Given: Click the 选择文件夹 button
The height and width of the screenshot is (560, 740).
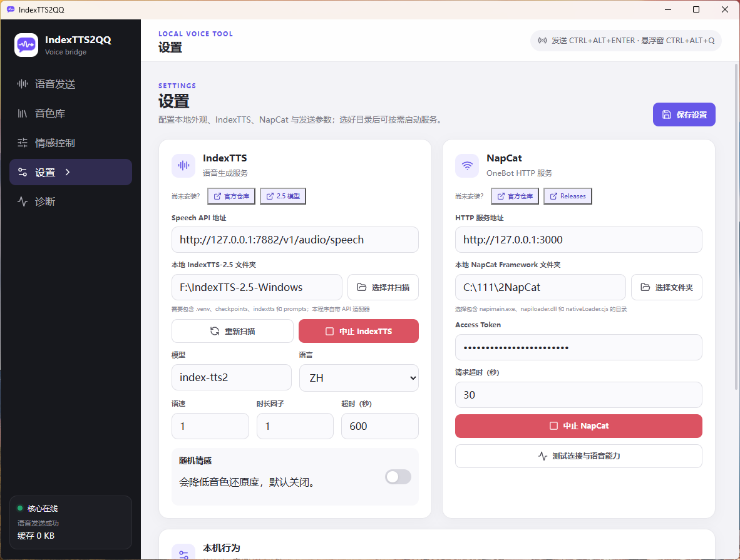Looking at the screenshot, I should point(667,287).
